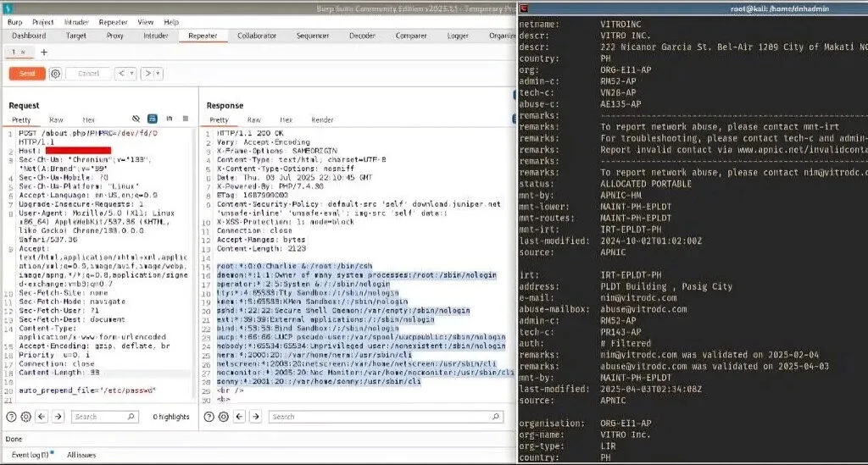Send the request with the orange button

[x=27, y=74]
